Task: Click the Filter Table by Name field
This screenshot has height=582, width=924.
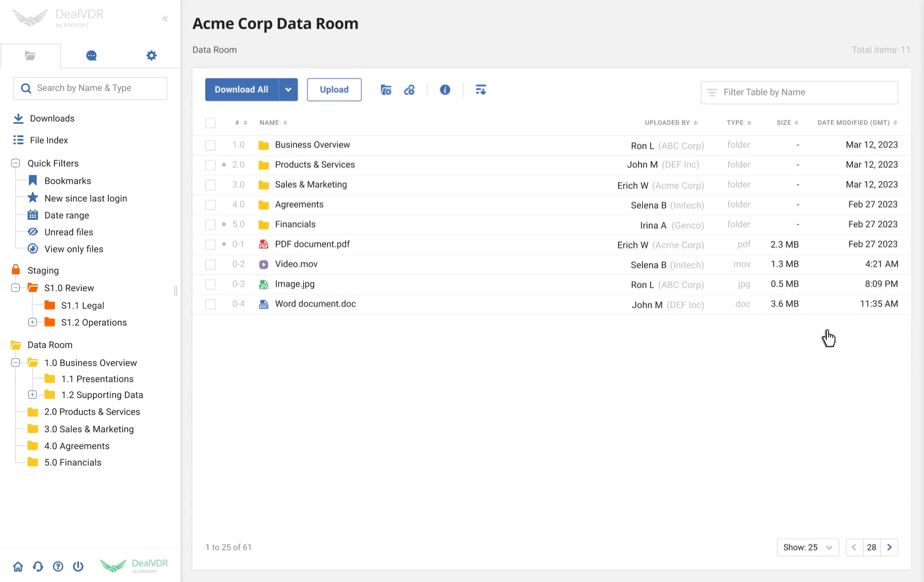Action: [799, 92]
